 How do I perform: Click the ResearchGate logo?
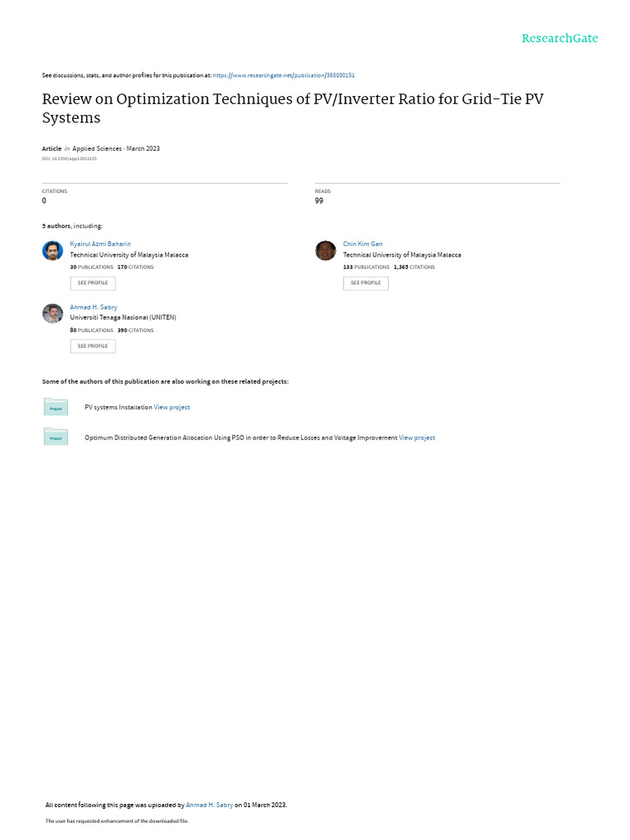[x=559, y=39]
